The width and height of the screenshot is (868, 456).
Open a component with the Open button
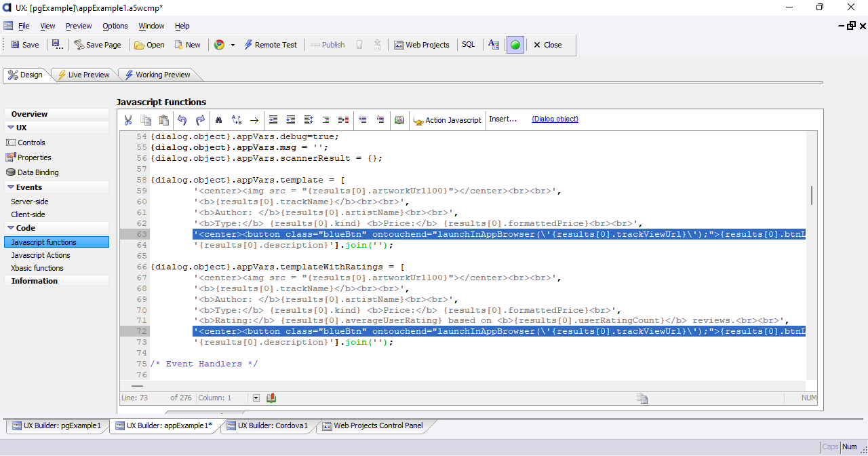(149, 45)
